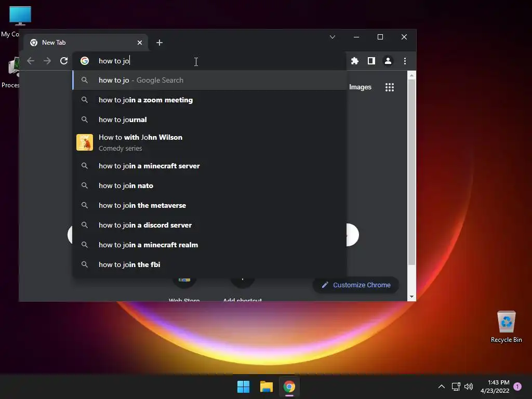Select 'how to join a zoom meeting' suggestion
Image resolution: width=532 pixels, height=399 pixels.
(209, 100)
